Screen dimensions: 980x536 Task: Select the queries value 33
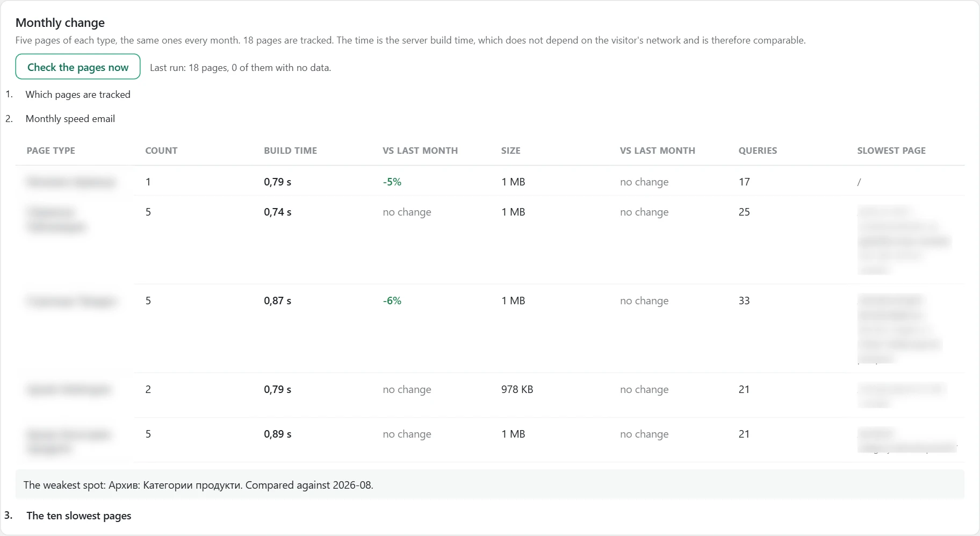(x=744, y=301)
